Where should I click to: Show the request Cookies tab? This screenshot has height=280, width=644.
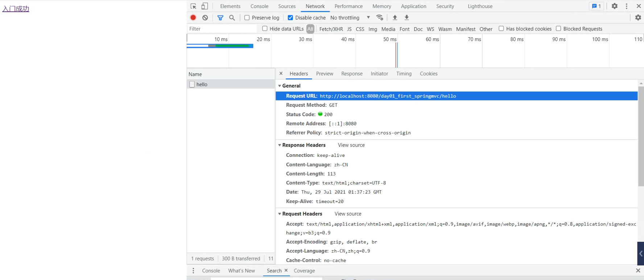[429, 73]
